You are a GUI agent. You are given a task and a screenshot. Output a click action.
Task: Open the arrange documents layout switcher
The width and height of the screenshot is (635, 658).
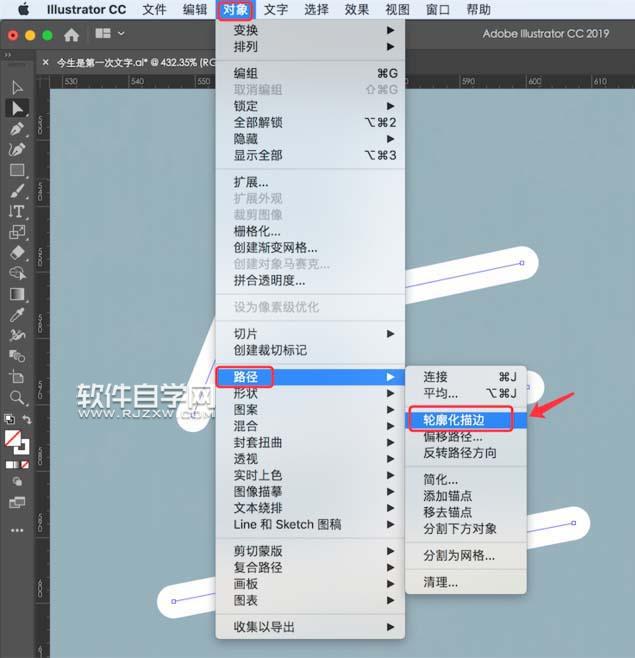[x=110, y=33]
